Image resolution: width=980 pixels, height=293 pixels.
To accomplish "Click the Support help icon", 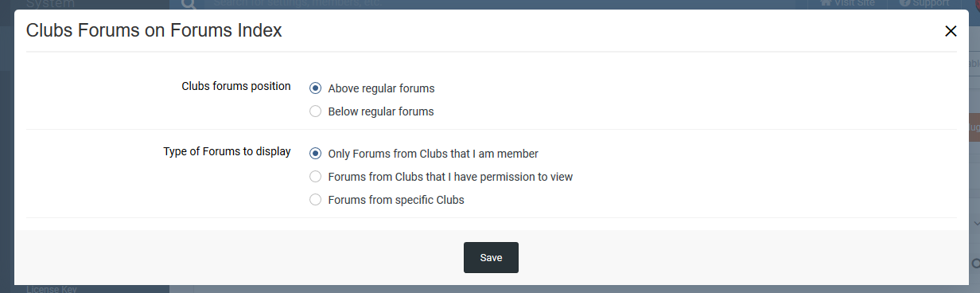I will [904, 3].
